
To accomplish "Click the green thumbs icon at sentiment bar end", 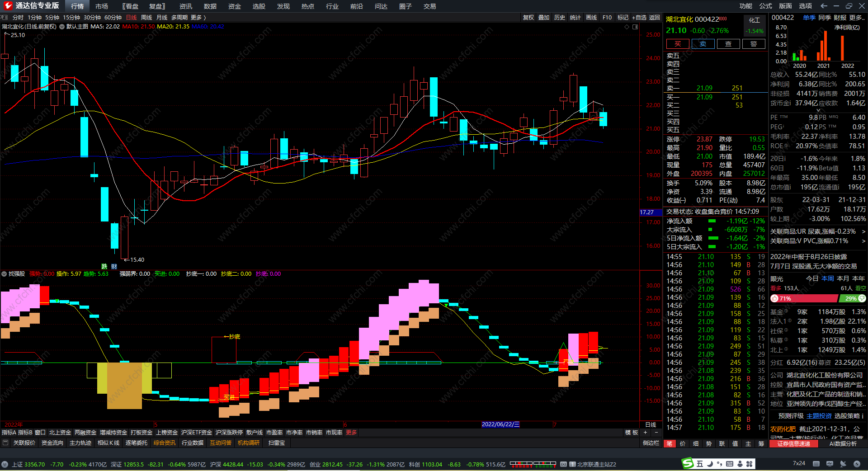I will (862, 298).
